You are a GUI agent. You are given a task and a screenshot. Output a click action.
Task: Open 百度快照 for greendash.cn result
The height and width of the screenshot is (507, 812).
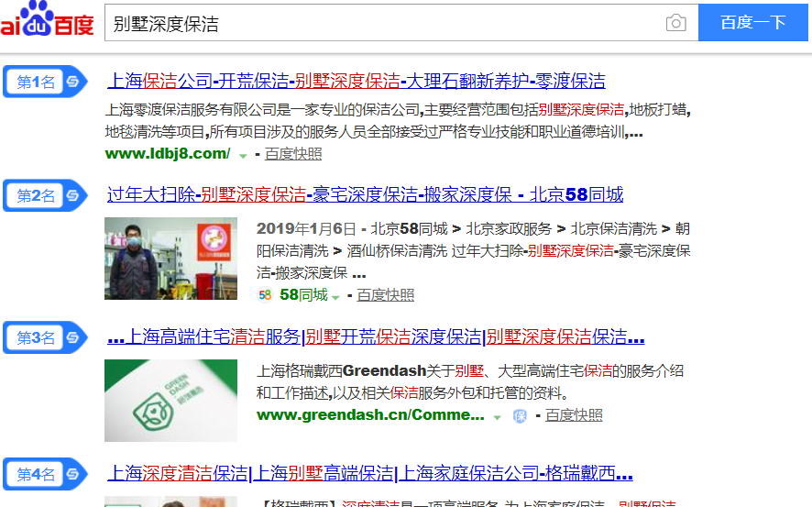[x=574, y=415]
